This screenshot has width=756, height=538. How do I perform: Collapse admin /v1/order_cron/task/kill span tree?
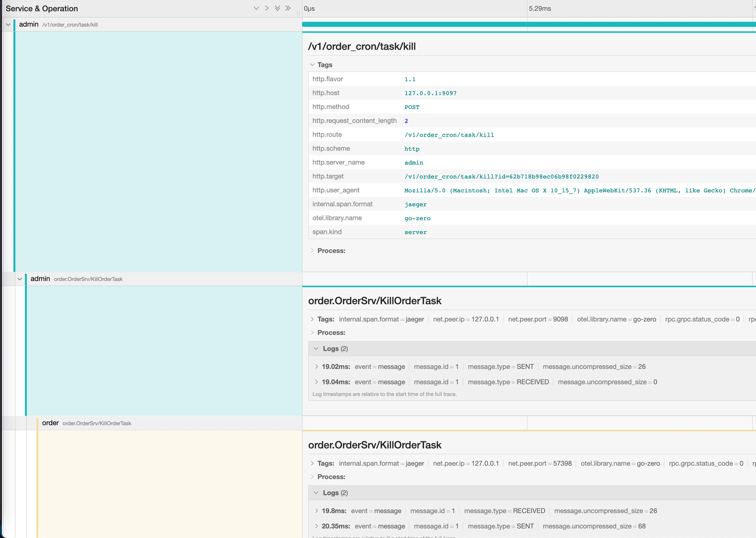click(8, 24)
